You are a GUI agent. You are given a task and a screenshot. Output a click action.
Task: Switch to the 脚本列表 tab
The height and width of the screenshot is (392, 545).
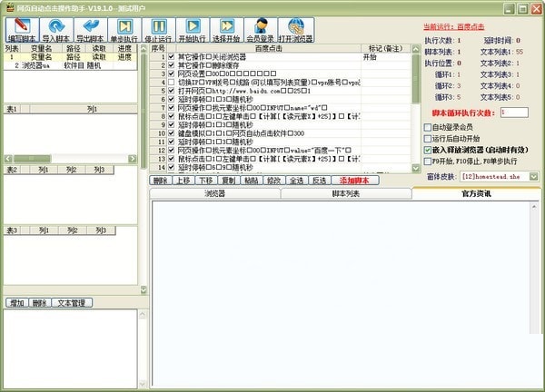click(x=346, y=194)
